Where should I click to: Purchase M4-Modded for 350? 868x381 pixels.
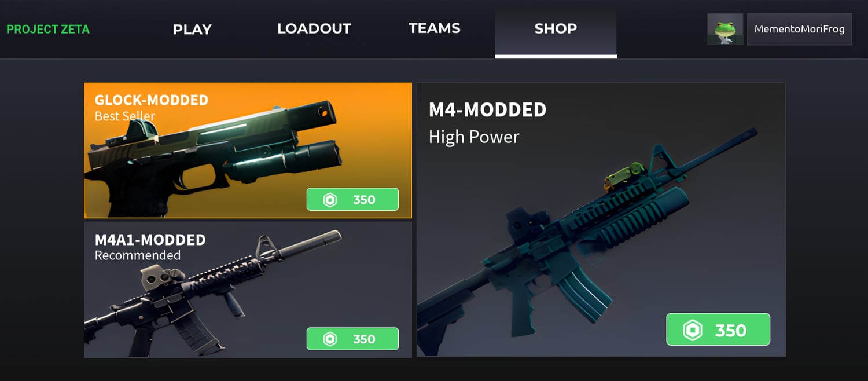[x=718, y=329]
